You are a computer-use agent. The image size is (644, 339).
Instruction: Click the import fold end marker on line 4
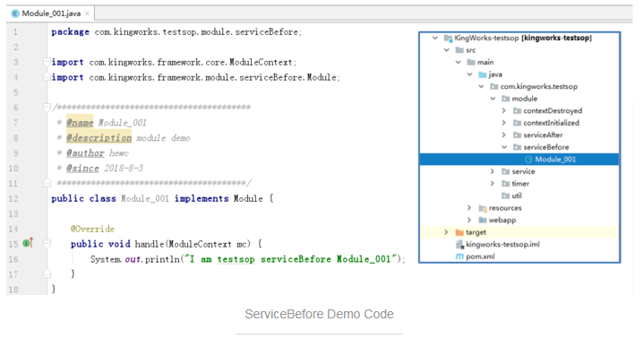(47, 77)
